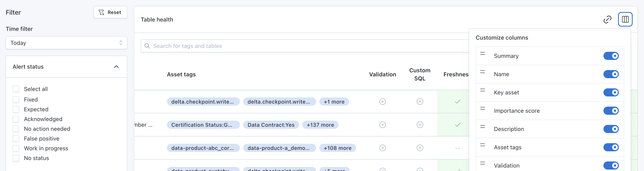Viewport: 644px width, 171px height.
Task: Add validation monitor in first table row
Action: coord(382,102)
